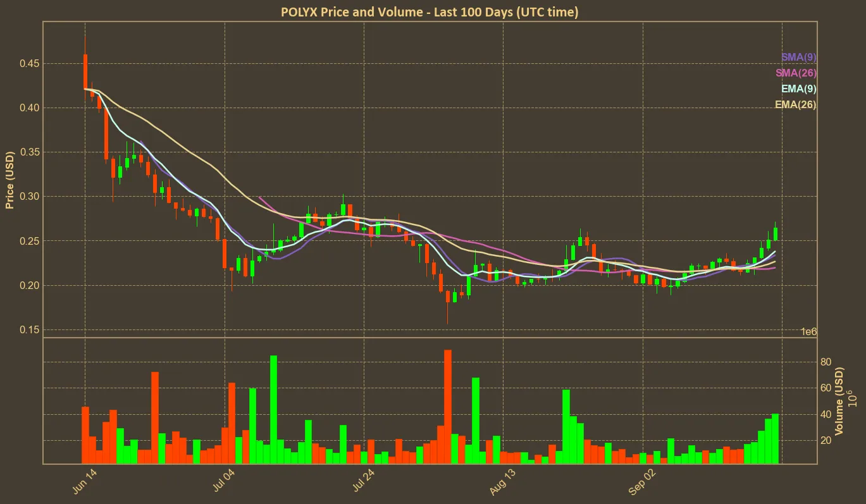Click the 20 volume tick label
Screen dimensions: 866x504
pos(826,440)
